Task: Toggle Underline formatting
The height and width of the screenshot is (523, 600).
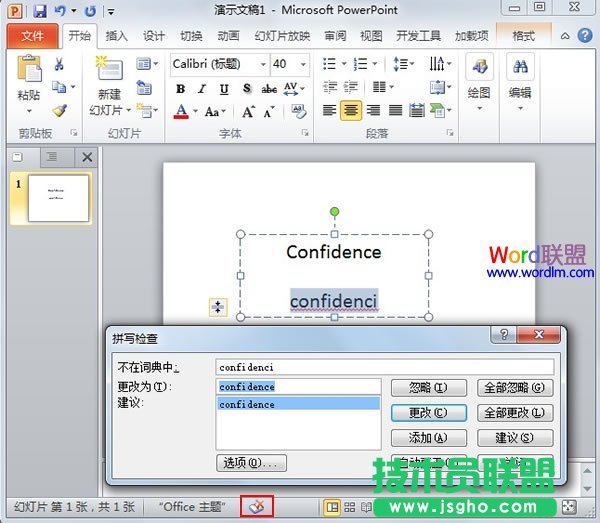Action: 224,88
